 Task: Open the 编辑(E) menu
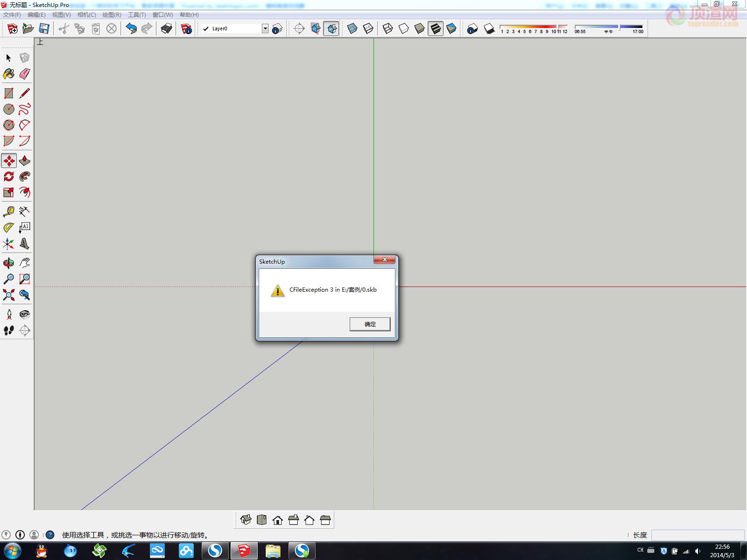click(x=36, y=15)
